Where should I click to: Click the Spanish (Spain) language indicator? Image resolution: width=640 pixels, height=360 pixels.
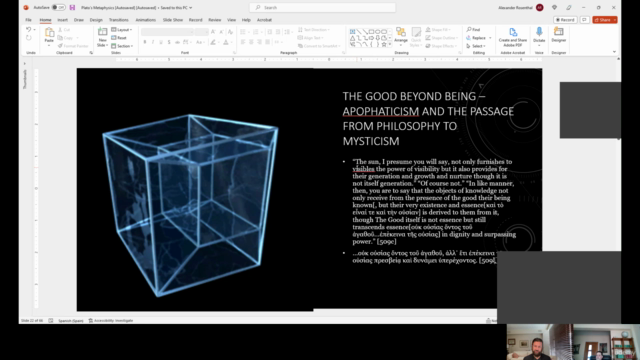click(x=71, y=320)
